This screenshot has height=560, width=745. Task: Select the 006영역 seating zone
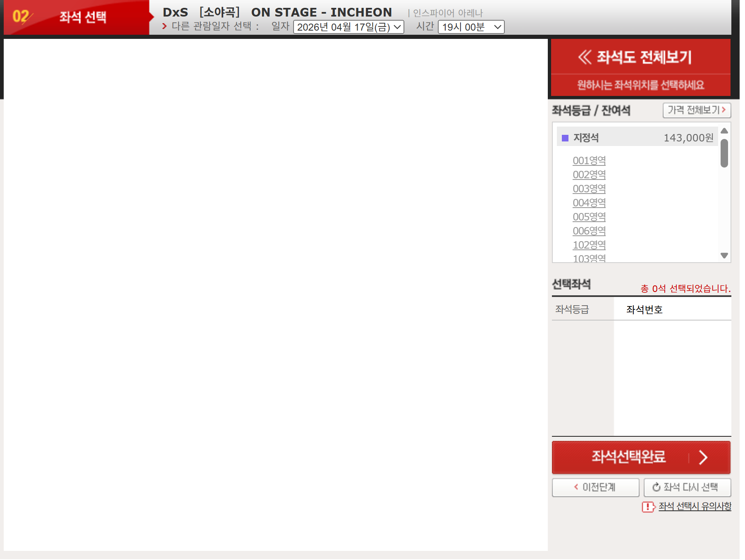pyautogui.click(x=589, y=231)
